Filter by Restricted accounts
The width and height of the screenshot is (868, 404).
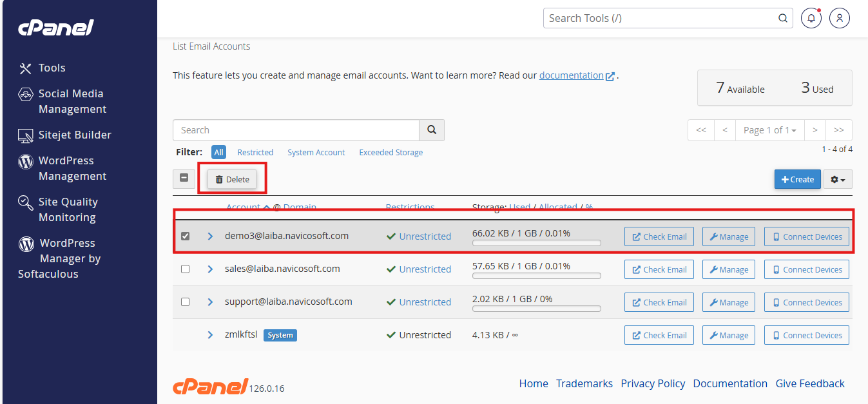(255, 153)
